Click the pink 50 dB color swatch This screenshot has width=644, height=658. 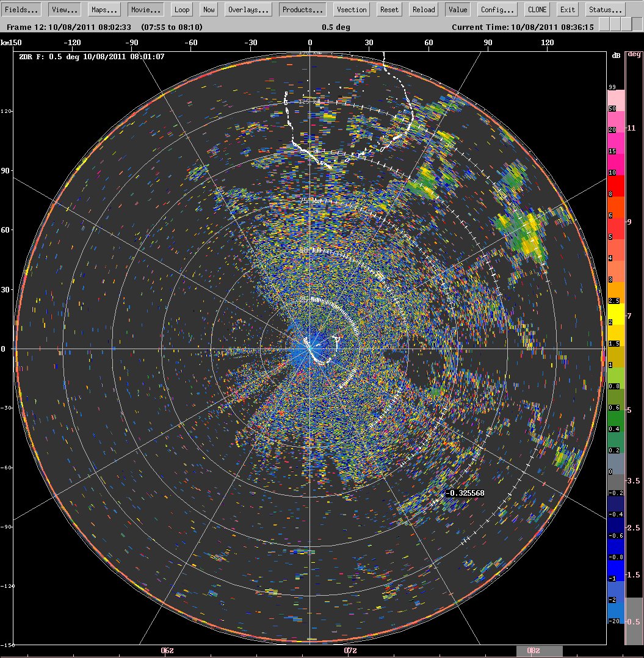point(616,101)
